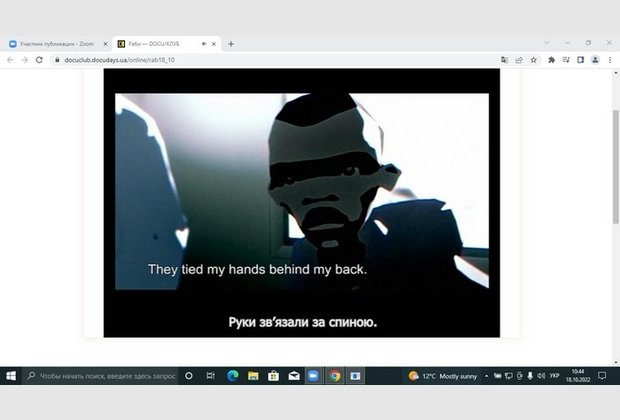Open the Chrome profile avatar
This screenshot has width=620, height=420.
[595, 60]
